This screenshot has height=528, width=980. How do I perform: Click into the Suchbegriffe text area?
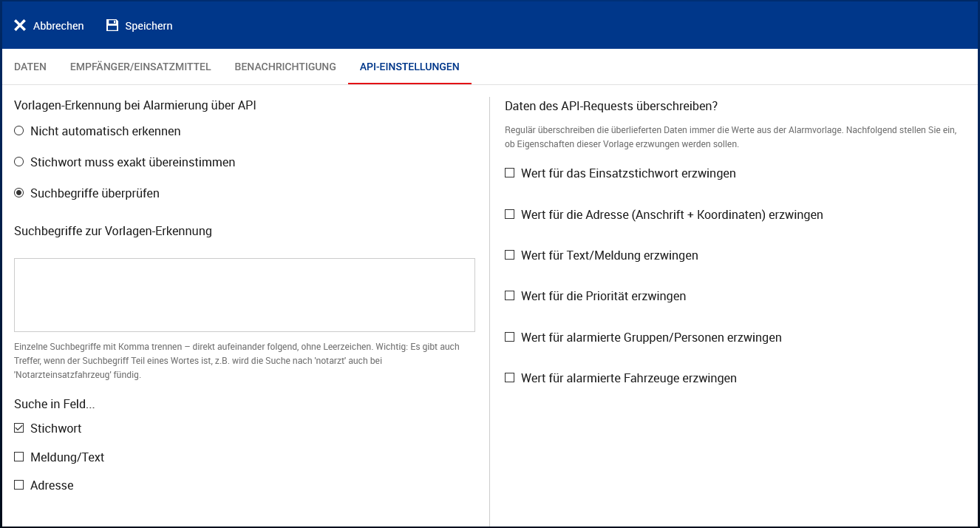coord(245,295)
